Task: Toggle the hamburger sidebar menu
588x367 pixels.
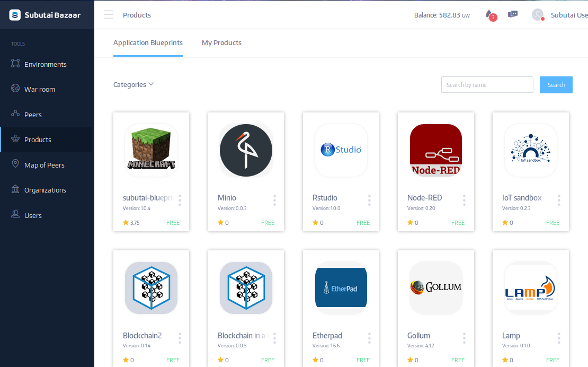Action: (x=109, y=15)
